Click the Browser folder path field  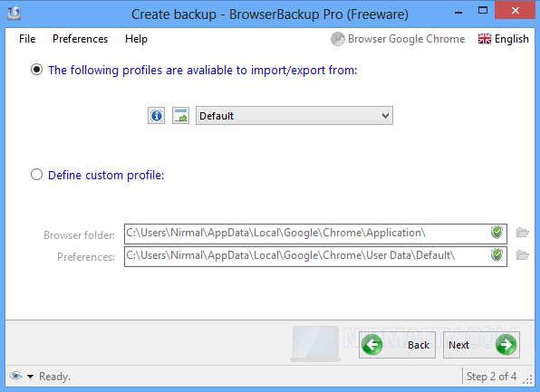[315, 234]
